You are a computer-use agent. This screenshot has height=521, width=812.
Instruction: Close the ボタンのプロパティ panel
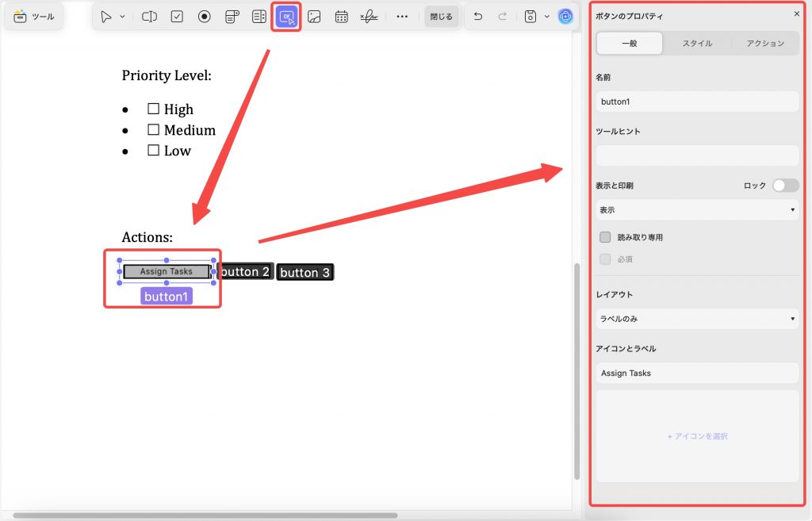(x=796, y=14)
